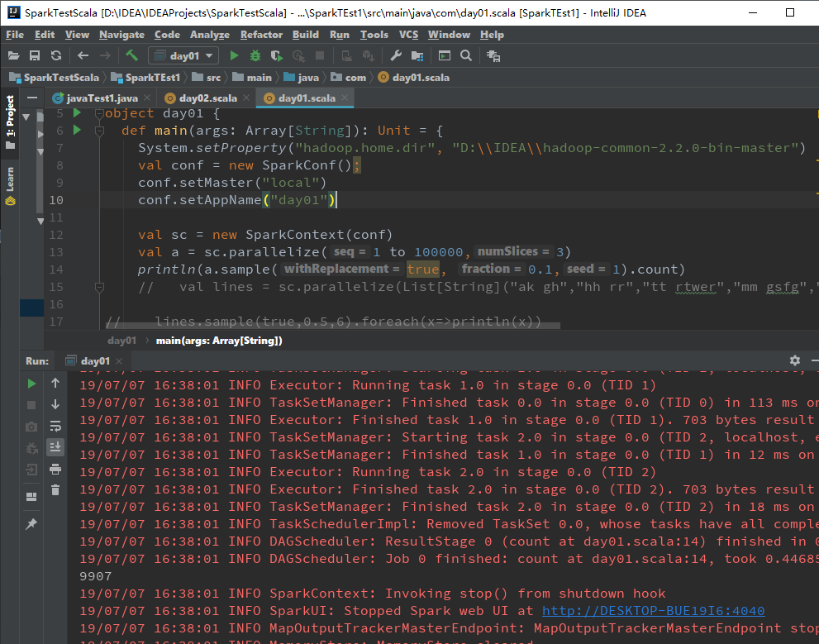Open the Analyze menu

click(x=209, y=35)
